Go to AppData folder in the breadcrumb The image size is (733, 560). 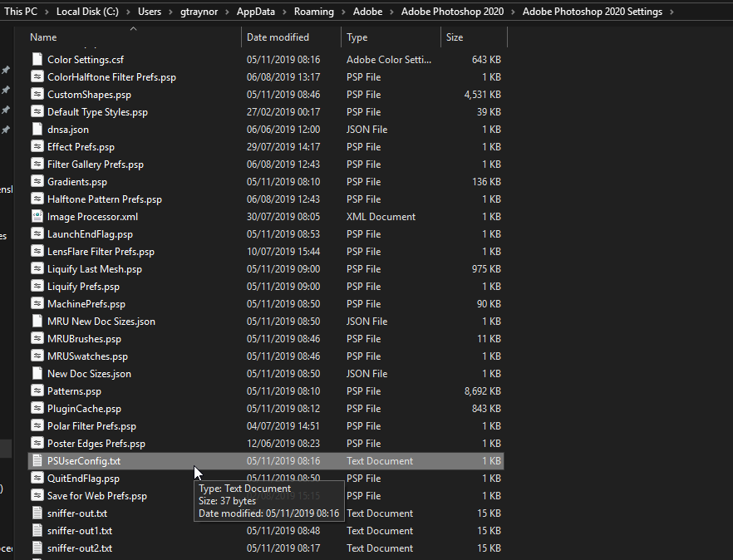(256, 12)
